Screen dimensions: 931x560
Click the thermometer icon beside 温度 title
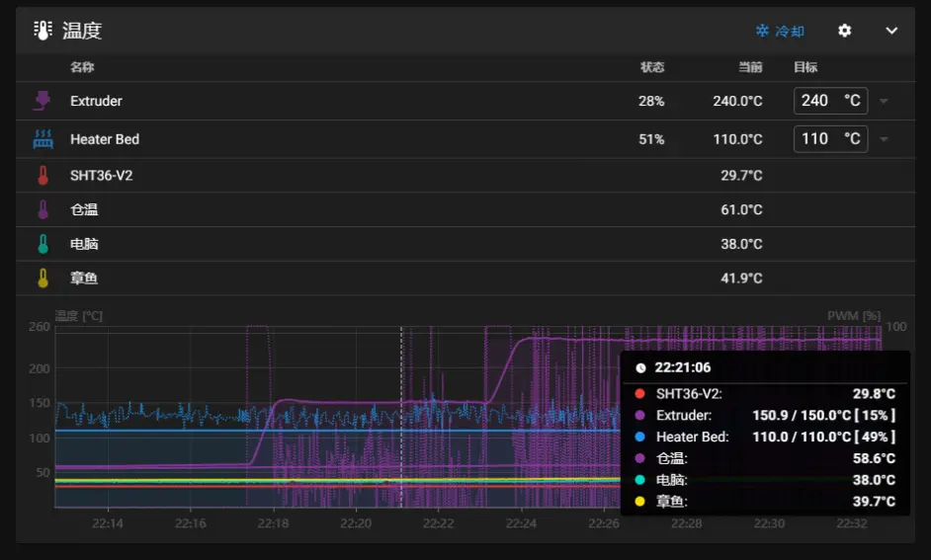42,31
